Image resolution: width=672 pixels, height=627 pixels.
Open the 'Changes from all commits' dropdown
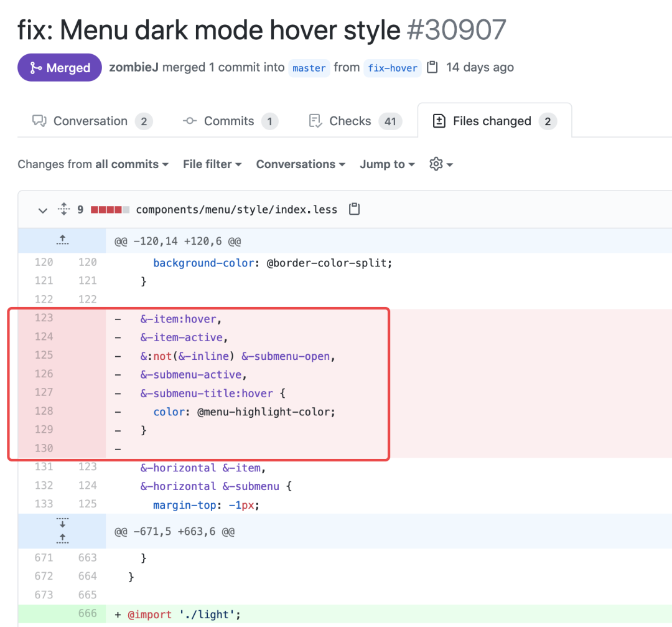(x=93, y=164)
